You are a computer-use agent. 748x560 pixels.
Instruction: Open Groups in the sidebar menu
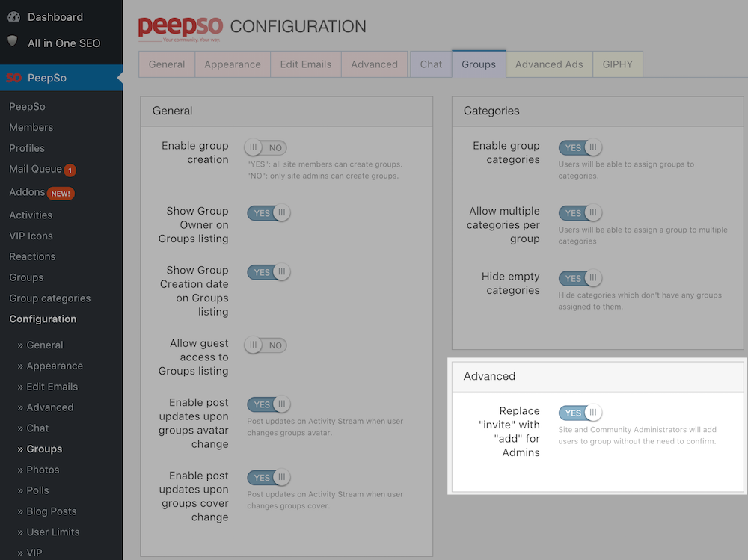pyautogui.click(x=26, y=277)
